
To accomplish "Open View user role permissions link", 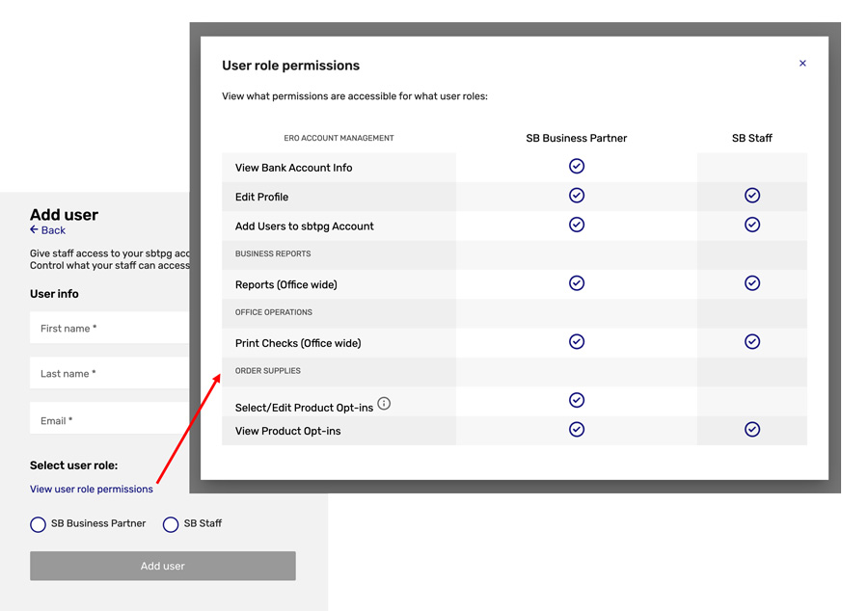I will tap(92, 490).
